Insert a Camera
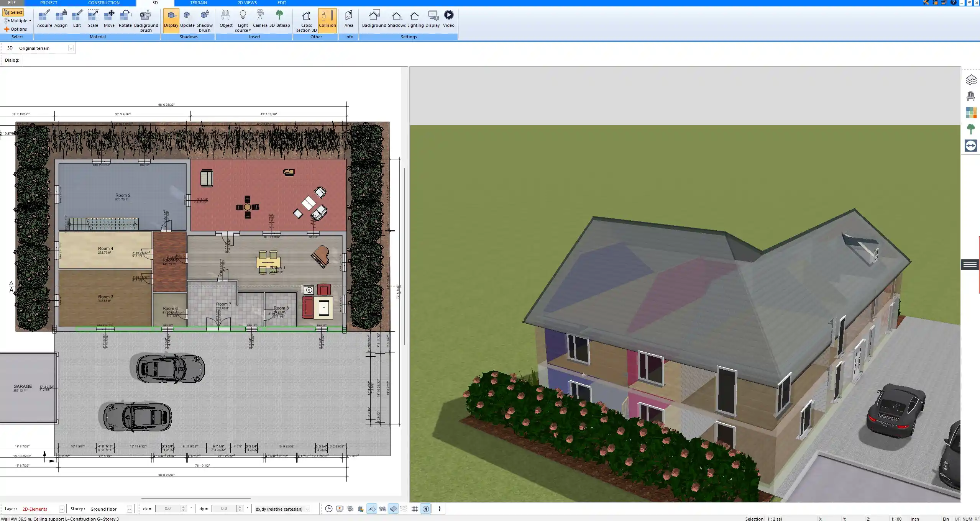The image size is (980, 521). click(260, 19)
